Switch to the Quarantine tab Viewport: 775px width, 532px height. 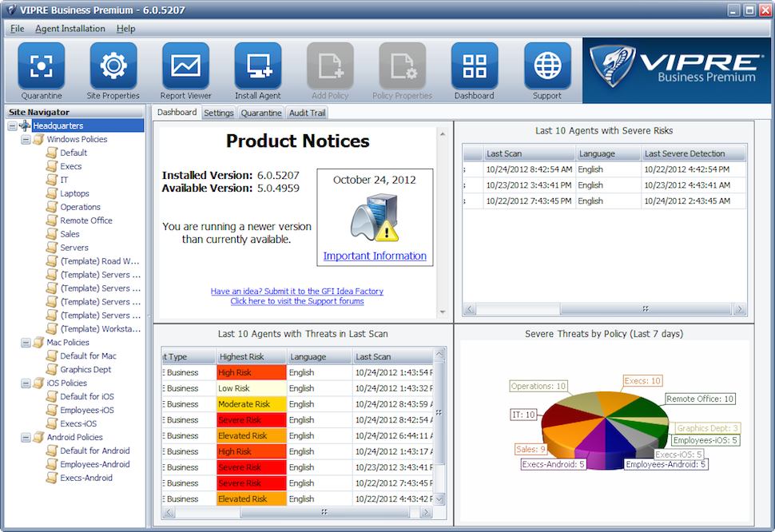click(261, 113)
